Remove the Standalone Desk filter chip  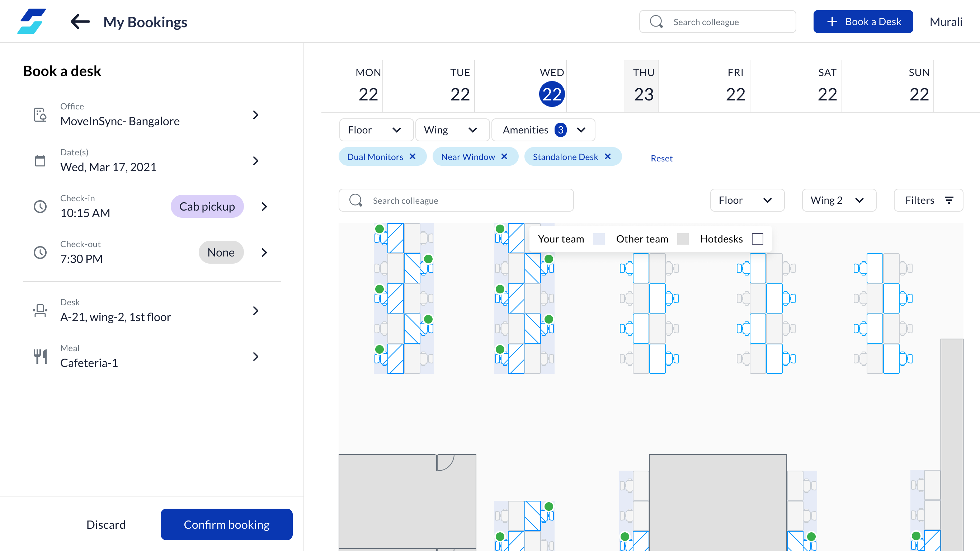point(608,157)
